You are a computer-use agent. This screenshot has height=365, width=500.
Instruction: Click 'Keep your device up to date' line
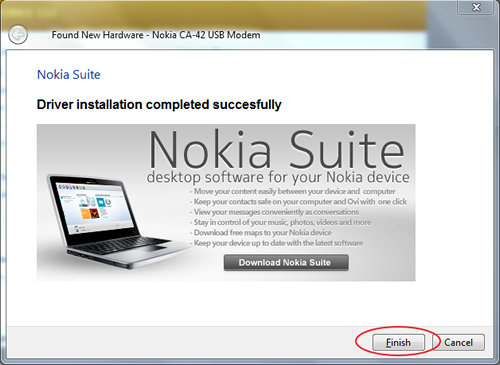pyautogui.click(x=276, y=243)
